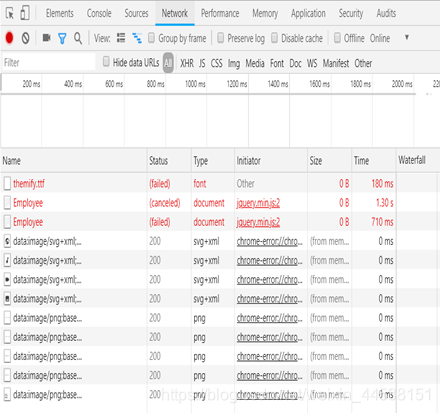Select the '1.30 s' time cell
Viewport: 440px width, 413px height.
click(x=385, y=203)
